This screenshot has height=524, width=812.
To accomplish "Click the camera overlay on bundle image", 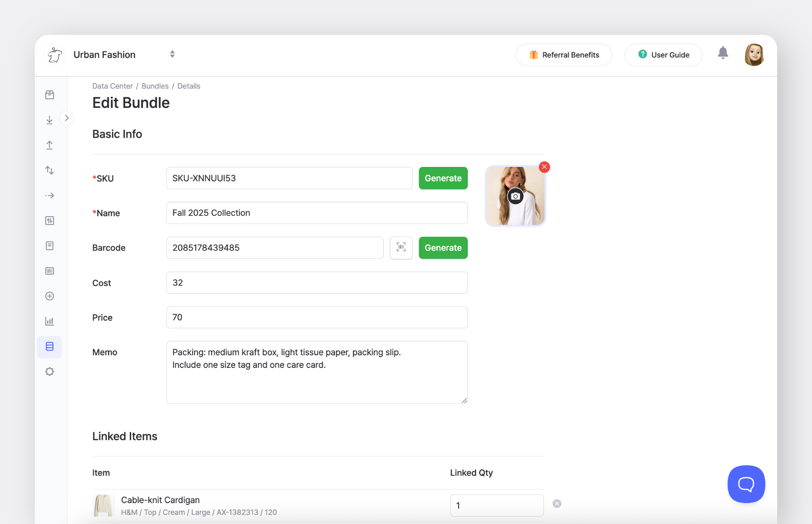I will 515,196.
